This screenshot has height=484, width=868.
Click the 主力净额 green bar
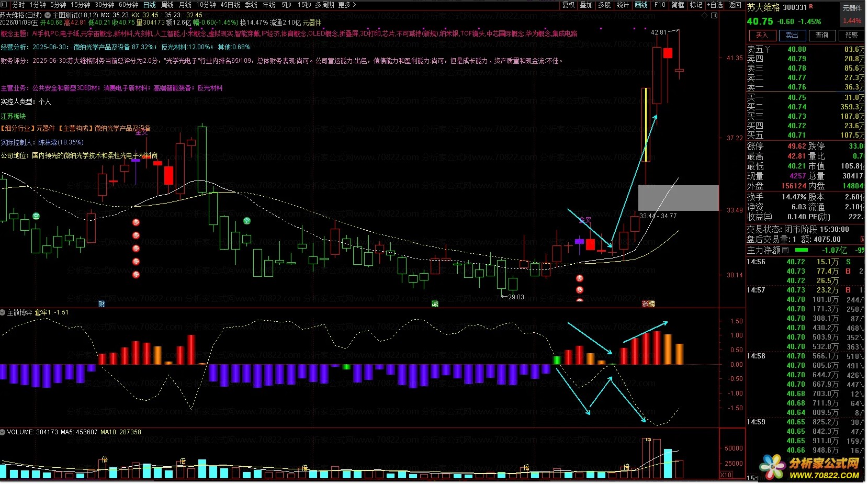(802, 250)
